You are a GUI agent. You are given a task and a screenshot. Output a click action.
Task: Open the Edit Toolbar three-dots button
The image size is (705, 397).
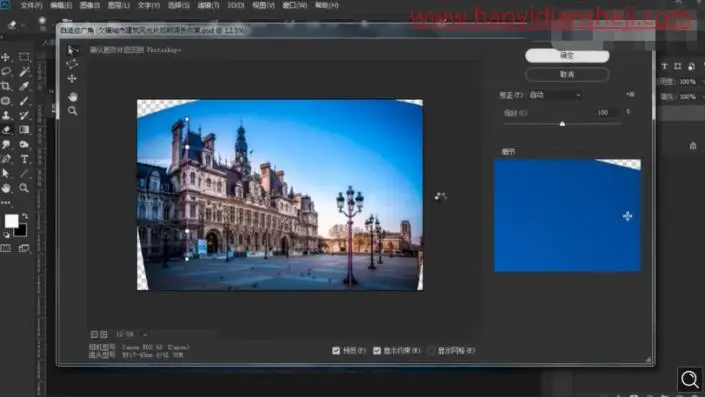coord(6,203)
